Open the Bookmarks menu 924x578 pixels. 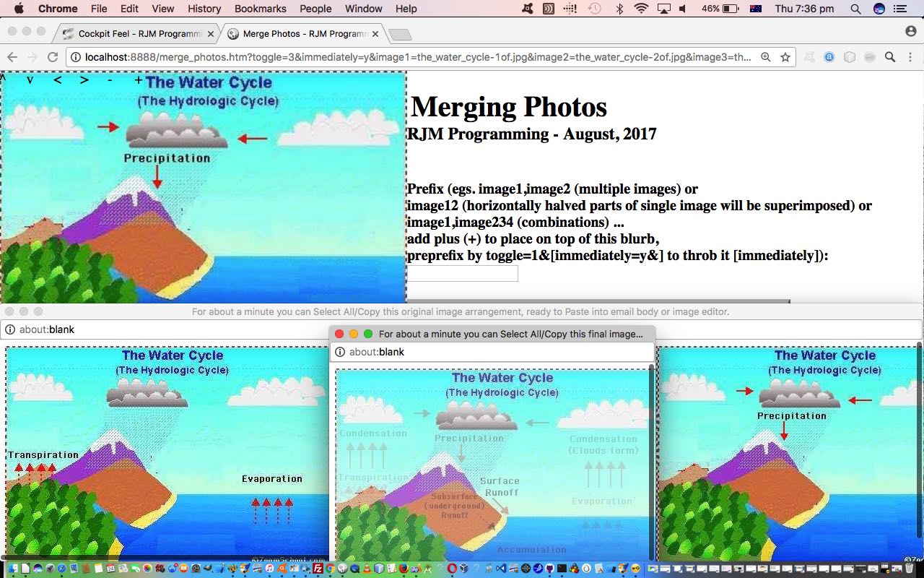(x=260, y=9)
